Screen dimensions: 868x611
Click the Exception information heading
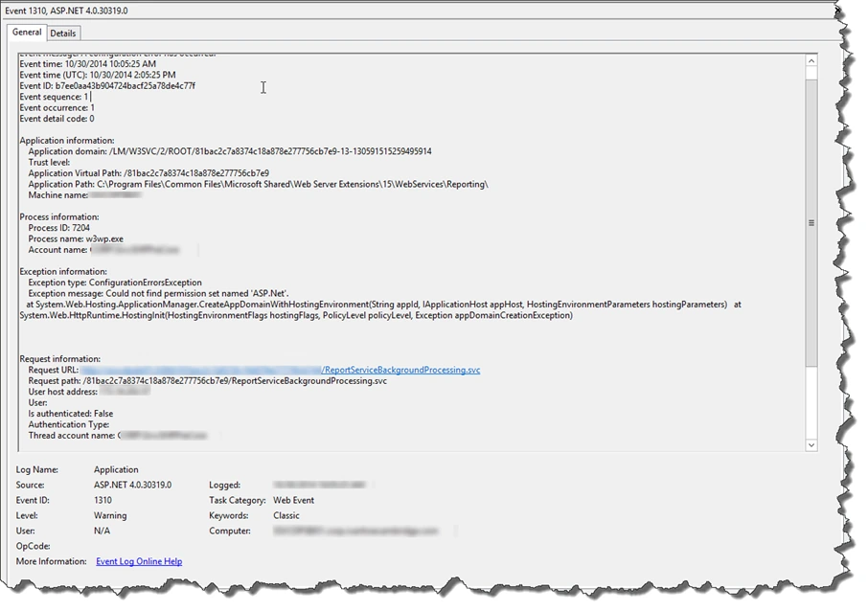tap(63, 272)
